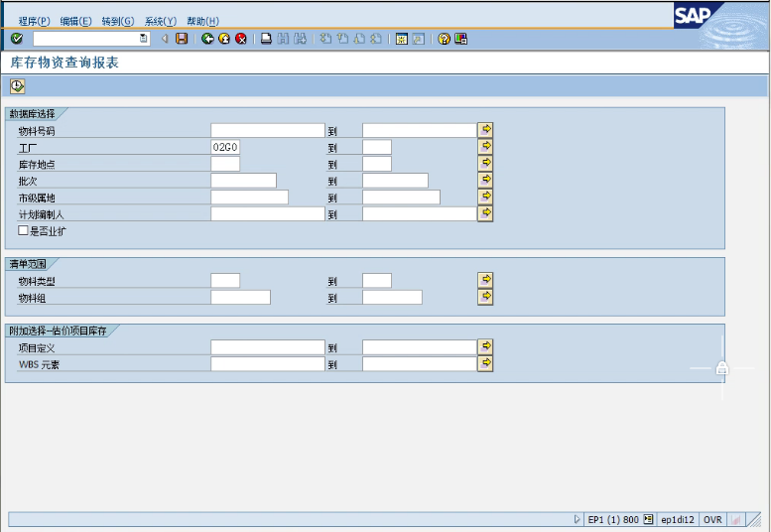Click the 工厂 field containing 02G0
771x532 pixels.
pyautogui.click(x=225, y=147)
